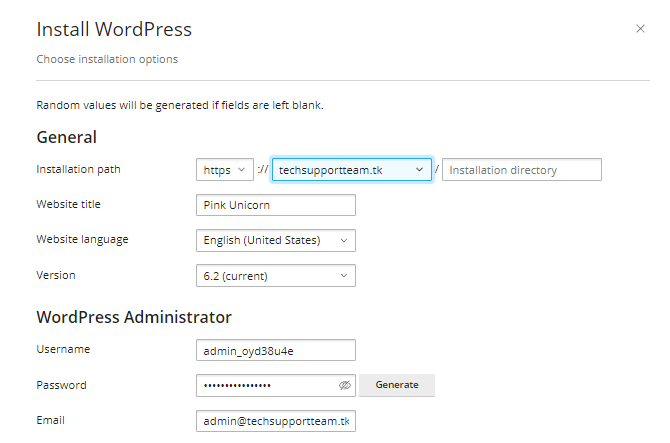Open the English (United States) language dropdown
The height and width of the screenshot is (443, 670).
(x=276, y=240)
